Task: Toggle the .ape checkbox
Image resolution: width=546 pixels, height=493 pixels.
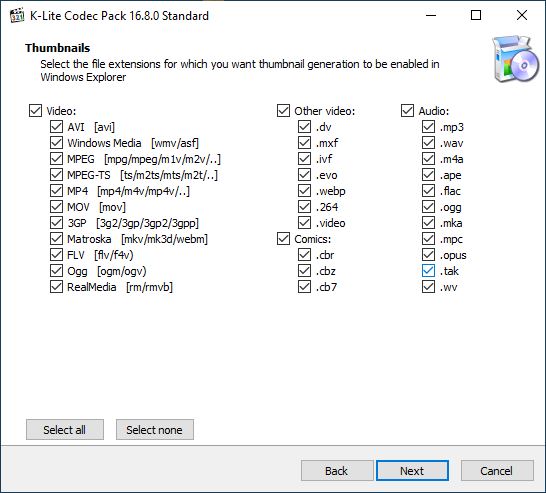Action: [x=429, y=175]
